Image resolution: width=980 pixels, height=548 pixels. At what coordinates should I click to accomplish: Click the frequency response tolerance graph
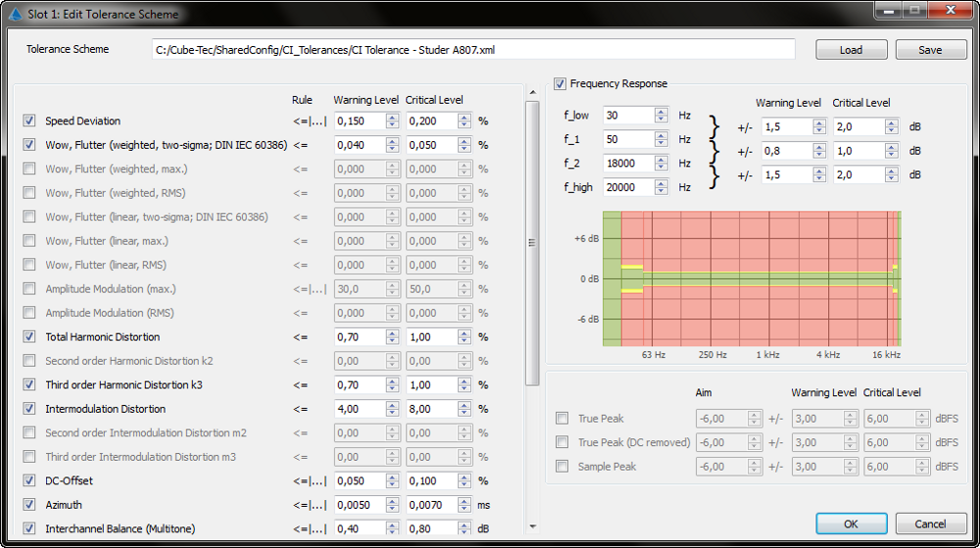(x=752, y=278)
